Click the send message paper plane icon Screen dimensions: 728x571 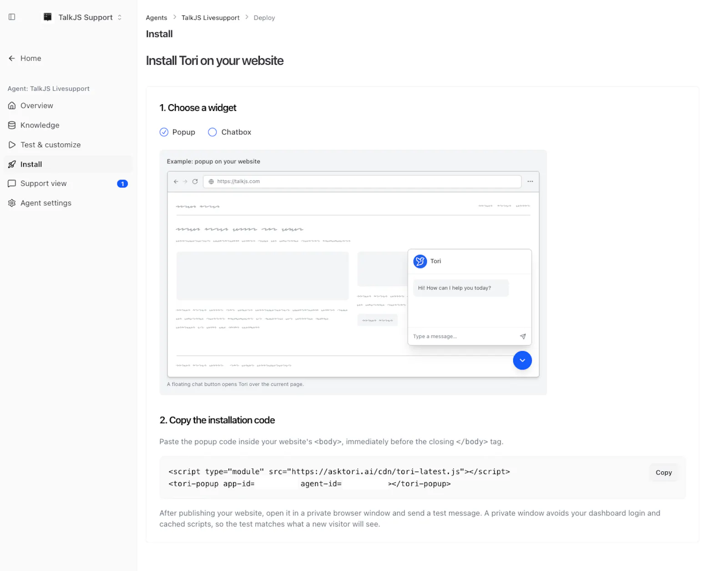tap(523, 337)
